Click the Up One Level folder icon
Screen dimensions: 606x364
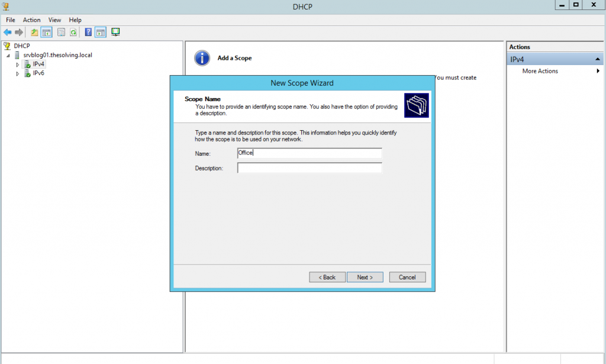pos(34,32)
